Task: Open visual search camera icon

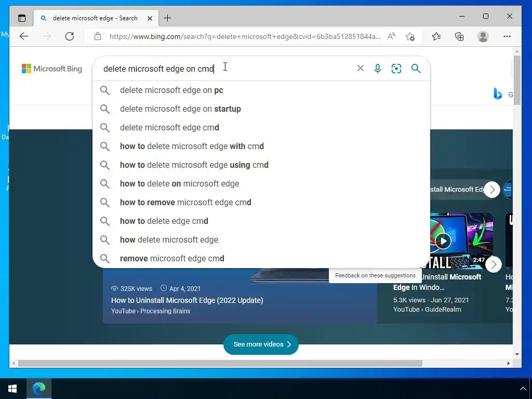Action: click(x=396, y=69)
